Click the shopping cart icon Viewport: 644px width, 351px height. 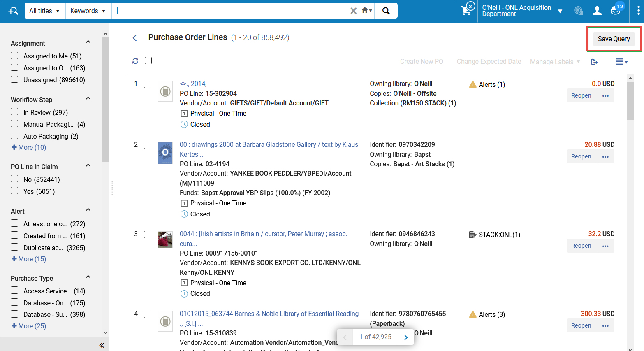click(467, 11)
